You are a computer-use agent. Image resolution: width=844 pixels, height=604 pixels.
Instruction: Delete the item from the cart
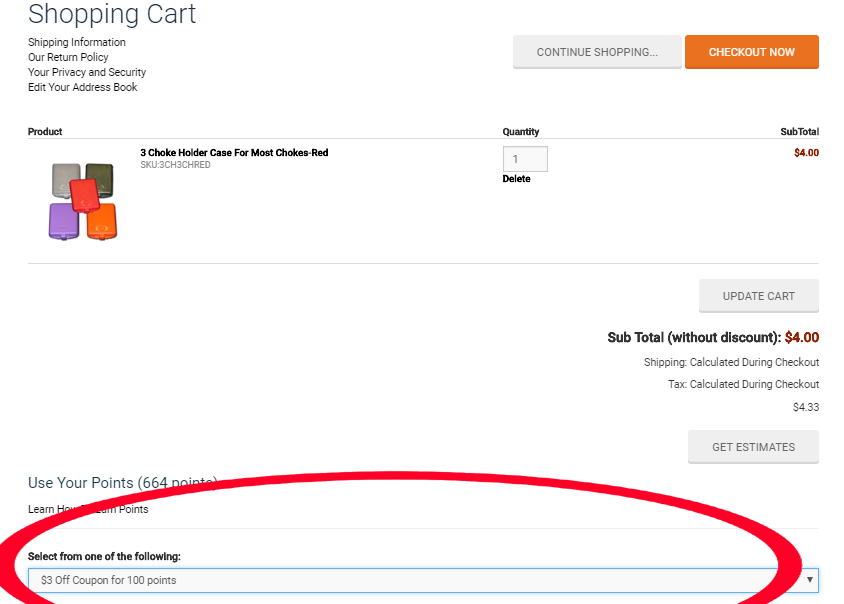pos(516,179)
